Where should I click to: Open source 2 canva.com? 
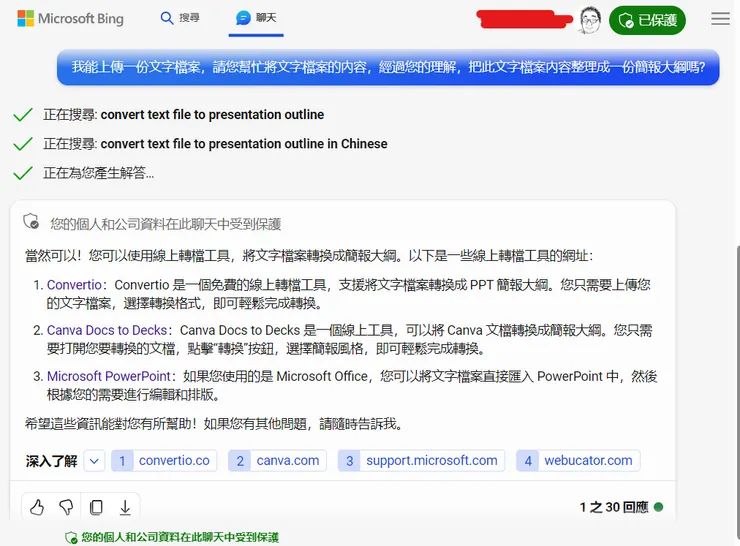click(x=278, y=461)
